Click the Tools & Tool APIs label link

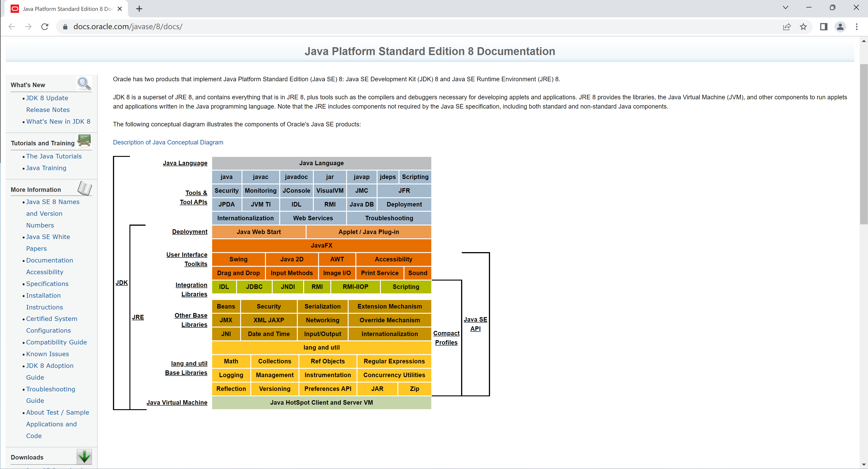click(x=193, y=197)
